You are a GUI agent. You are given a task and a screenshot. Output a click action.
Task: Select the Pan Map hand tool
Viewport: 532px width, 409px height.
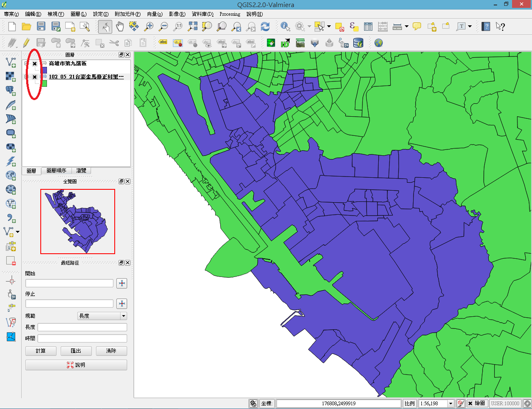120,27
